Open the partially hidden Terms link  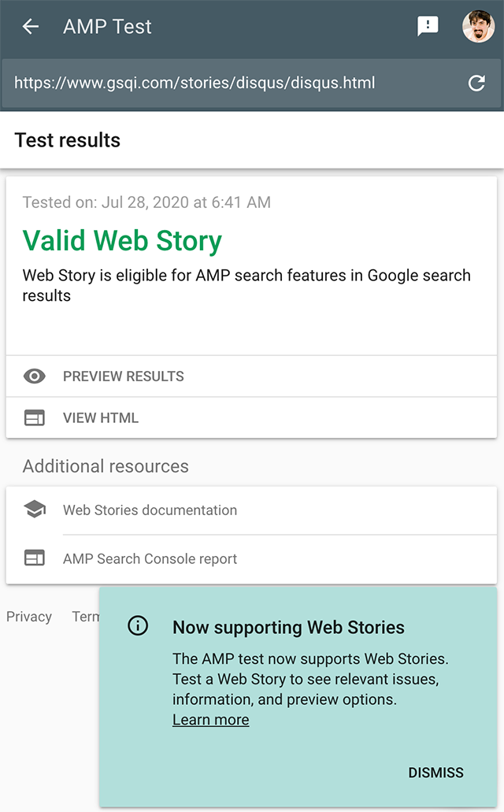pos(85,617)
